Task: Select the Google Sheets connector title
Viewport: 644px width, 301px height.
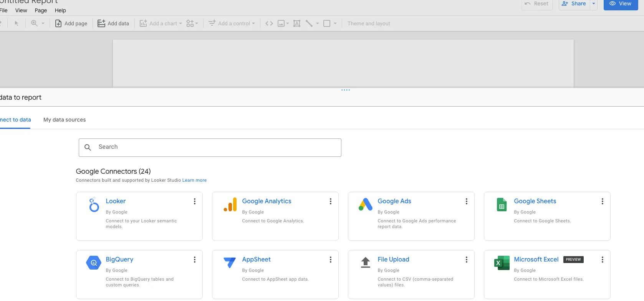Action: pos(535,201)
